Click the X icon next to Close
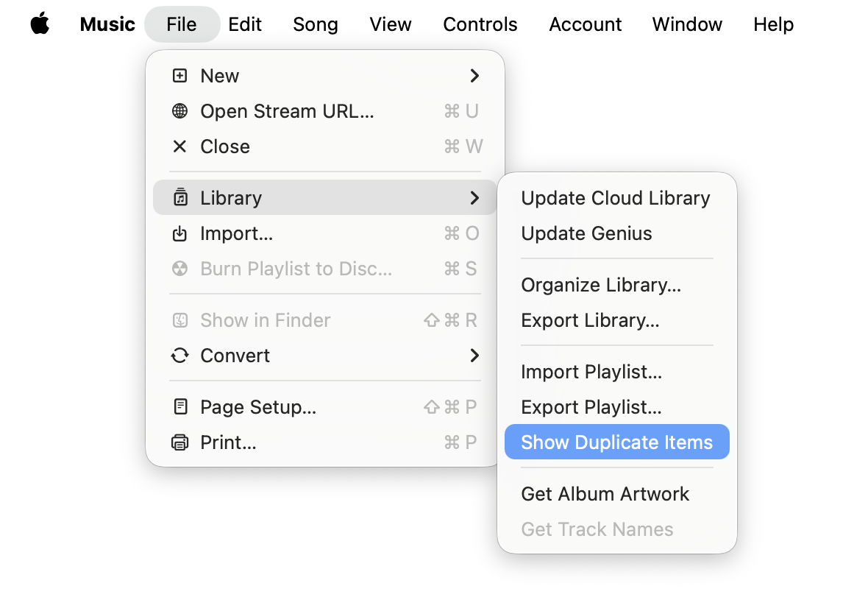868x611 pixels. [180, 146]
